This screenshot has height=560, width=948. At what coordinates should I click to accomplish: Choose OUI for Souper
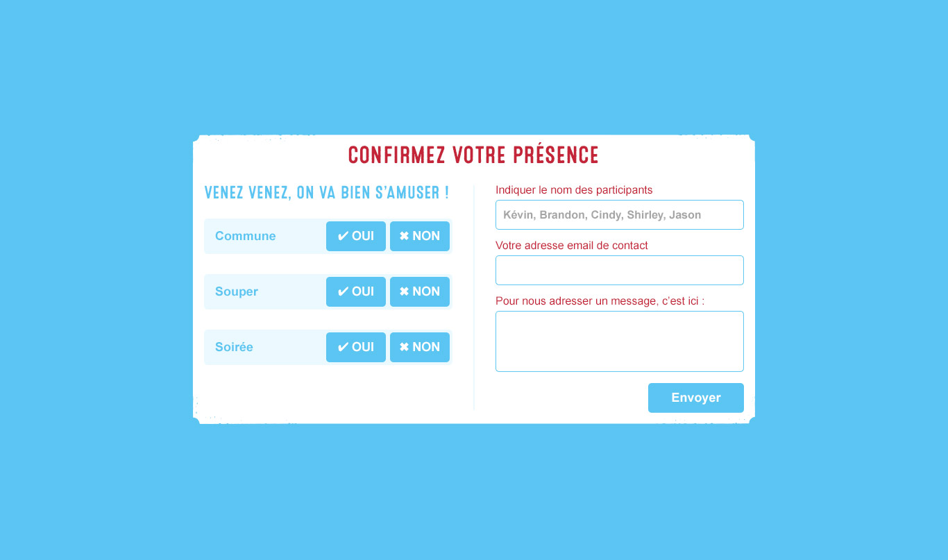tap(356, 291)
